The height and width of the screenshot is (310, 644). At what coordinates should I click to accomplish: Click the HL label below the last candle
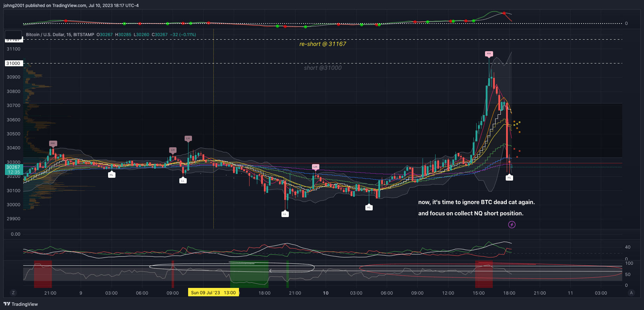[x=509, y=178]
